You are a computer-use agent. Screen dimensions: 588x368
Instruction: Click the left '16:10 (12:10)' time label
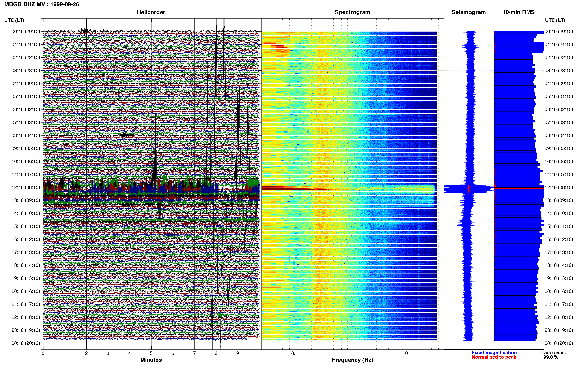(x=26, y=239)
